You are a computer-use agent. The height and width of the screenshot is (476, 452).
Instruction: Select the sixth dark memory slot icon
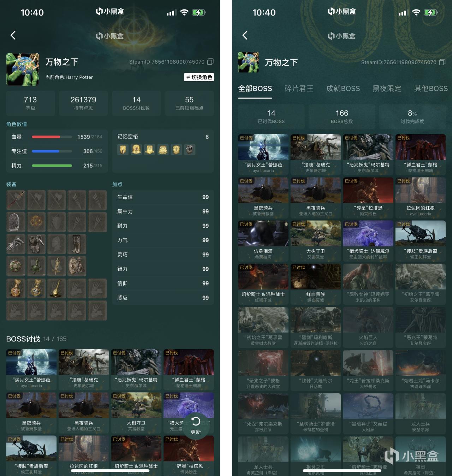pos(190,150)
